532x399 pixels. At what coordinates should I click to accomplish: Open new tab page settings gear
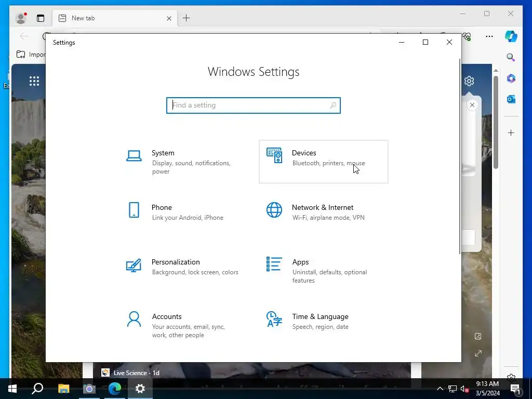[x=469, y=81]
